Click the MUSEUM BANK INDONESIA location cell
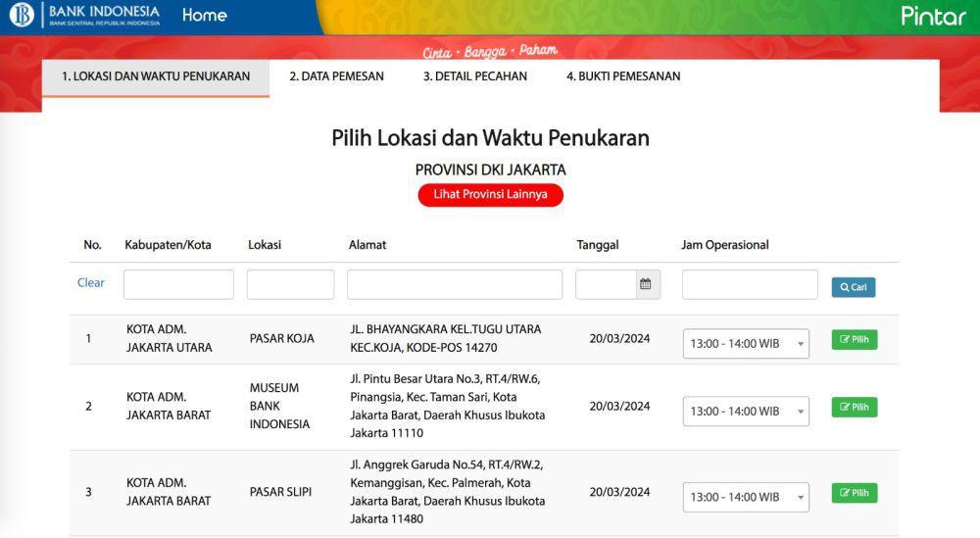Image resolution: width=980 pixels, height=538 pixels. [x=279, y=406]
